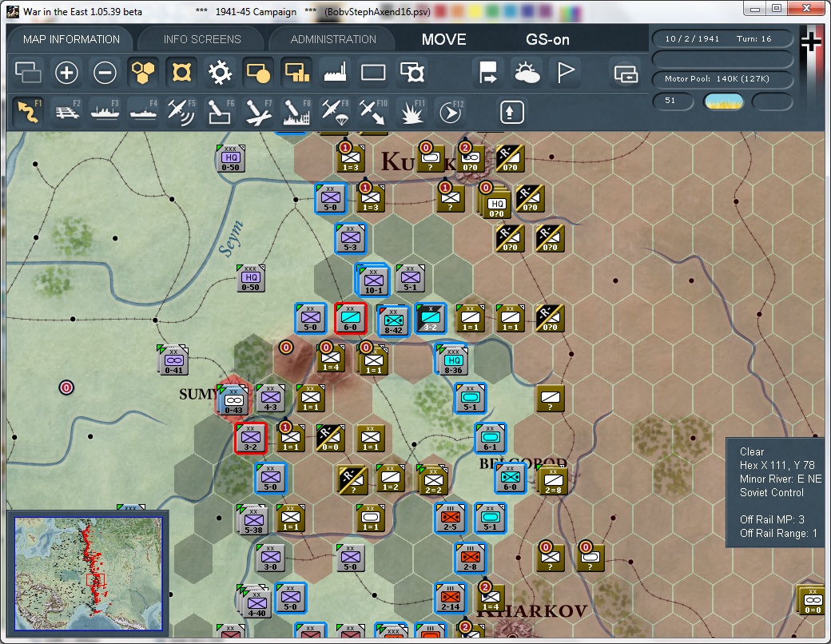Select the 0-43 unit at Sumy
This screenshot has height=644, width=831.
coord(233,400)
